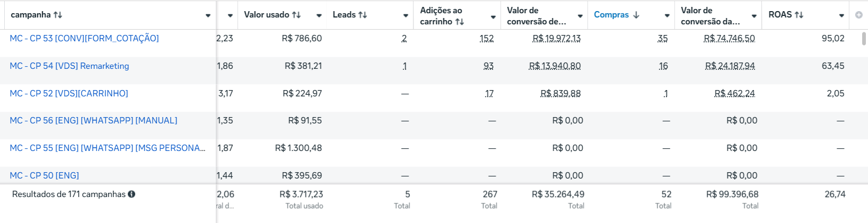The height and width of the screenshot is (223, 868).
Task: Click the Compras descending sort arrow
Action: click(636, 15)
